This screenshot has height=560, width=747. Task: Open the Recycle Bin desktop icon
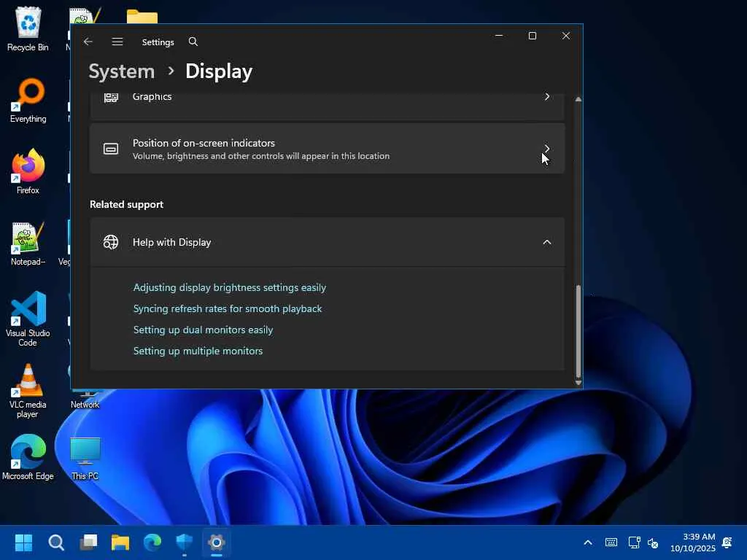pos(28,28)
